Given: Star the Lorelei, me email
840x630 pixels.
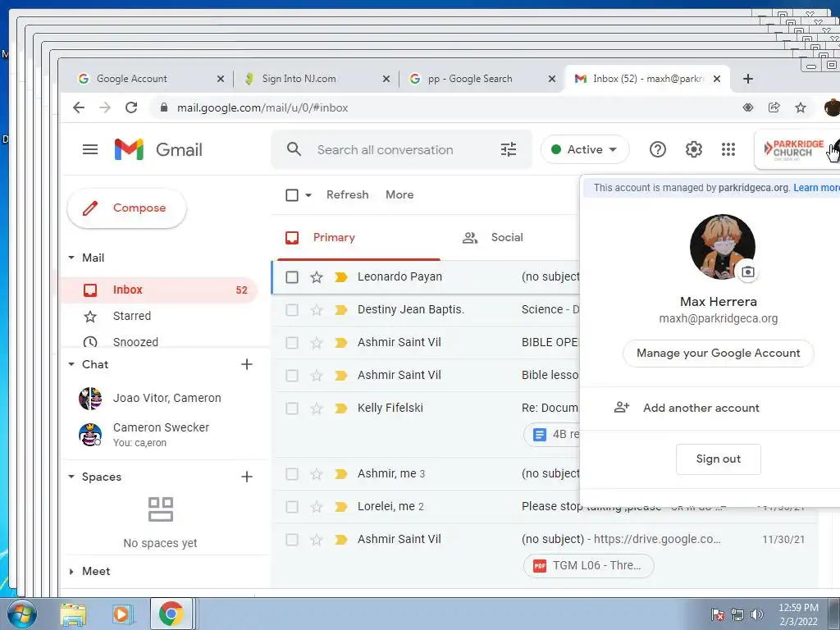Looking at the screenshot, I should tap(317, 507).
